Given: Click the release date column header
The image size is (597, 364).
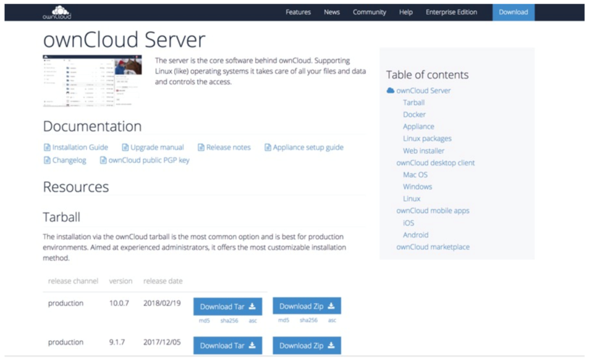Looking at the screenshot, I should click(x=163, y=281).
